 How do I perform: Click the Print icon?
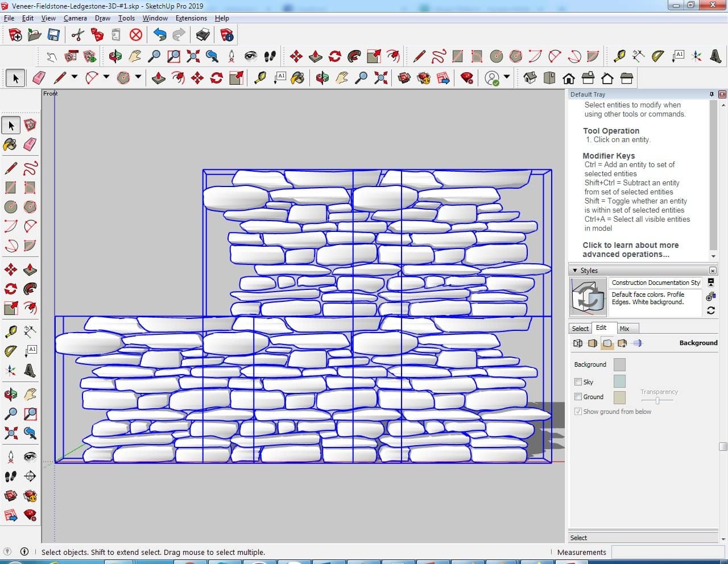click(x=203, y=35)
